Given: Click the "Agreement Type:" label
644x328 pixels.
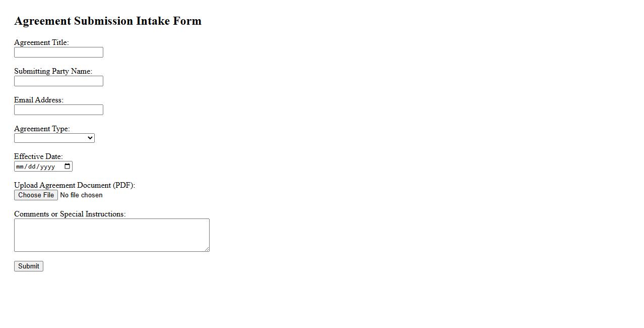Looking at the screenshot, I should tap(42, 129).
